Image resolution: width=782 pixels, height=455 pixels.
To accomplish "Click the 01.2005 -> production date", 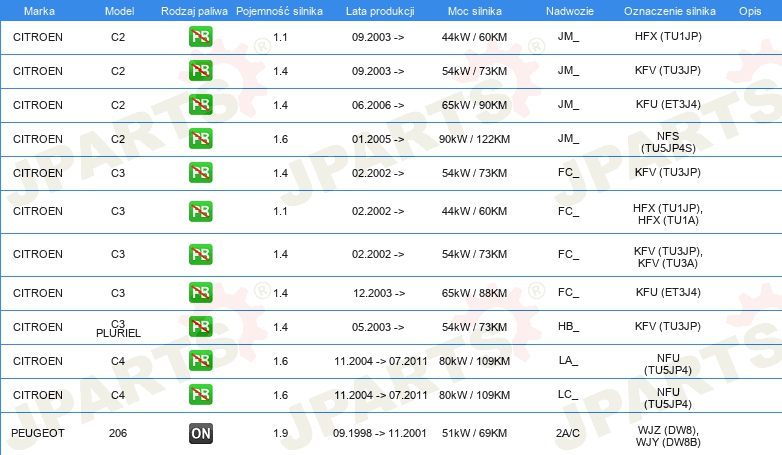I will point(378,139).
